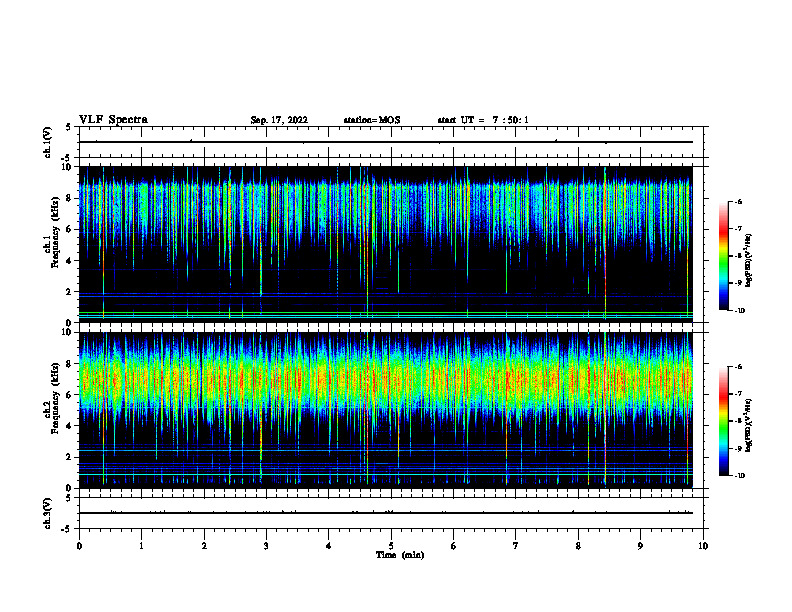Click the "Time (min)" x-axis label

tap(400, 555)
